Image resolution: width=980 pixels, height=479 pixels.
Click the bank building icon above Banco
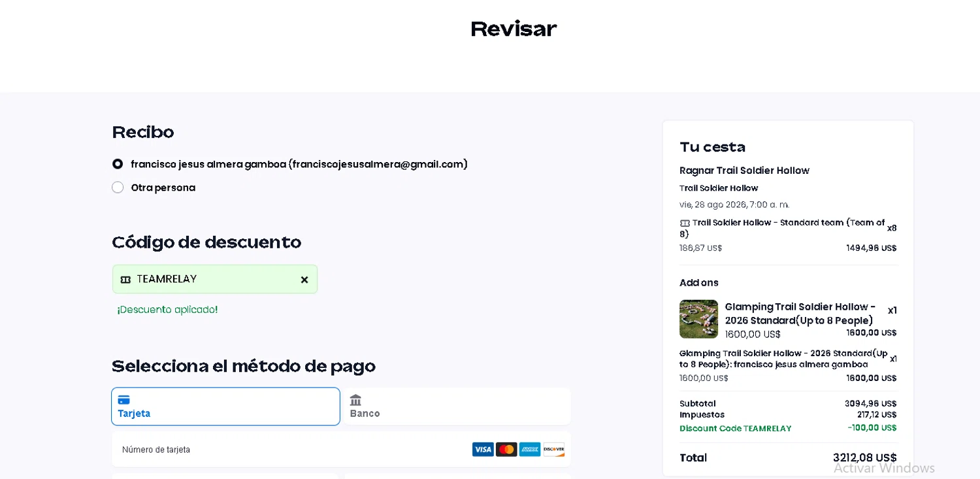355,400
